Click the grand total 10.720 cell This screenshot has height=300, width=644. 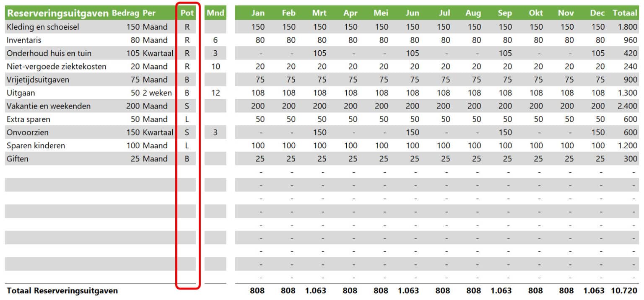624,290
